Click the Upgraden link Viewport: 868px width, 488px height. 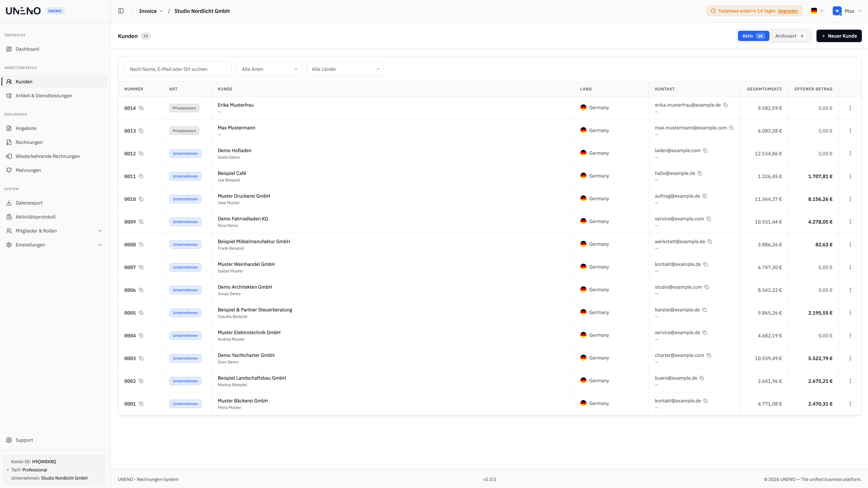pyautogui.click(x=788, y=11)
